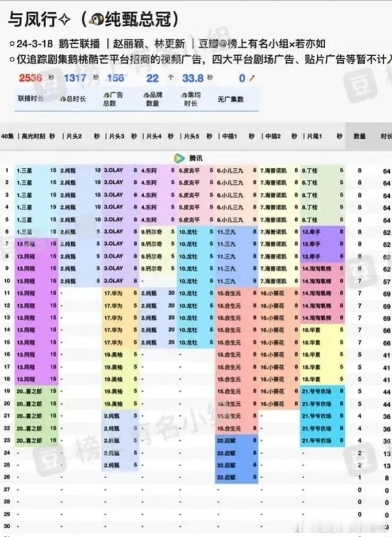Click the 中插1 column header
The height and width of the screenshot is (537, 392).
229,136
